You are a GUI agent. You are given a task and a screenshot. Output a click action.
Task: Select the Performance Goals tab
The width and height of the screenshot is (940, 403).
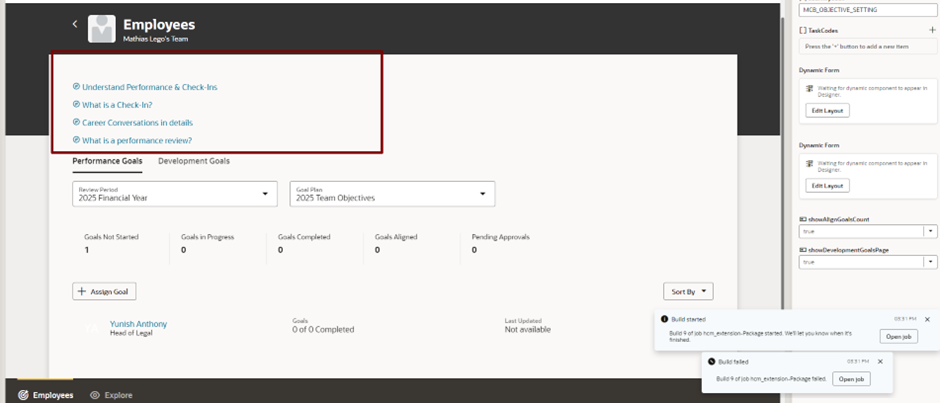(107, 161)
